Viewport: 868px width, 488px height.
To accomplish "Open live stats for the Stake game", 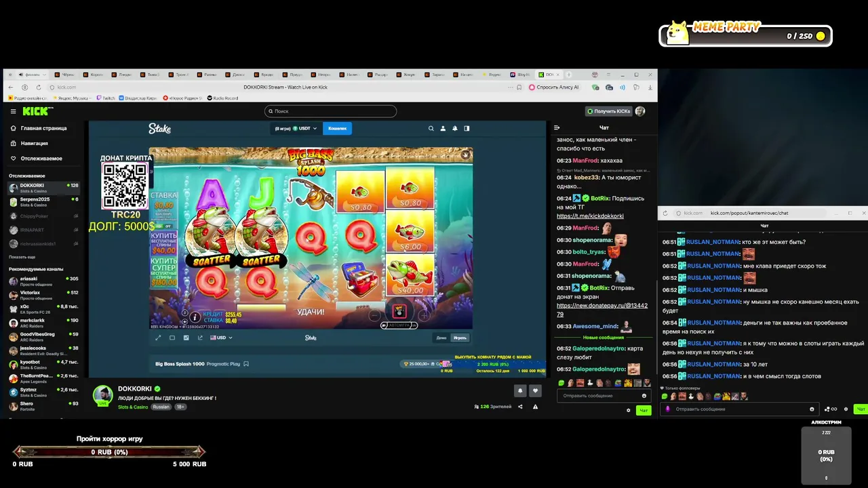I will pyautogui.click(x=186, y=338).
